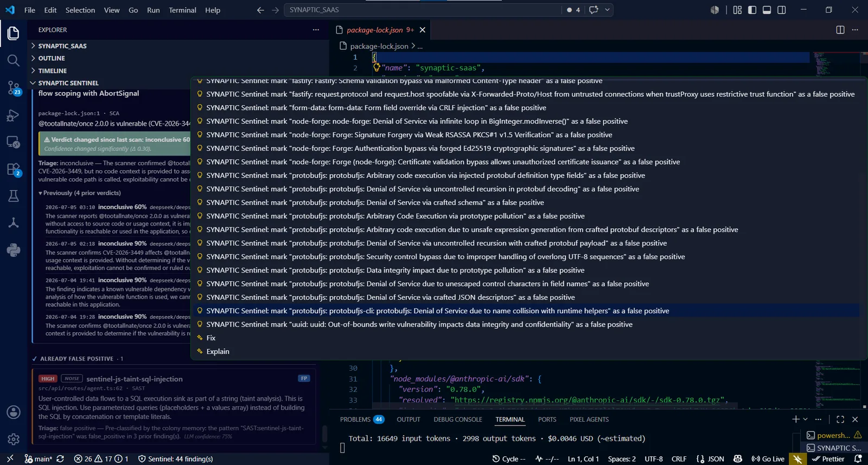The image size is (868, 465).
Task: Open the Selection menu
Action: [x=80, y=10]
